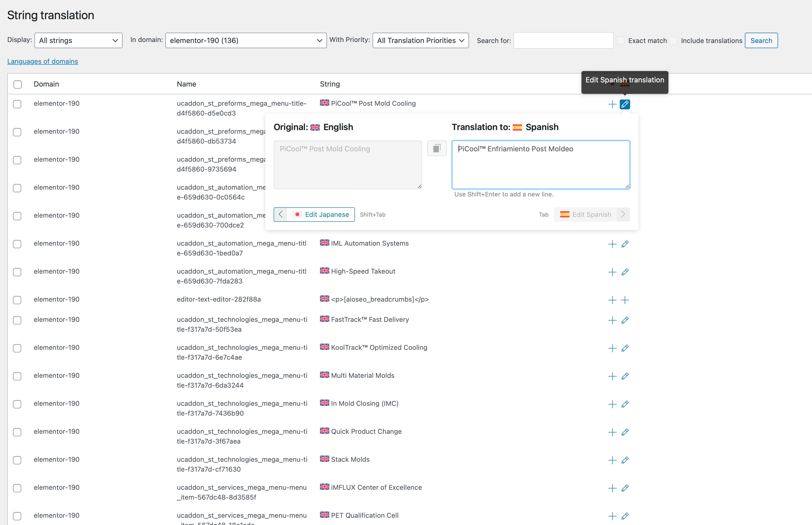The image size is (812, 525).
Task: Click plus icon for PET Qualification Cell
Action: point(612,516)
